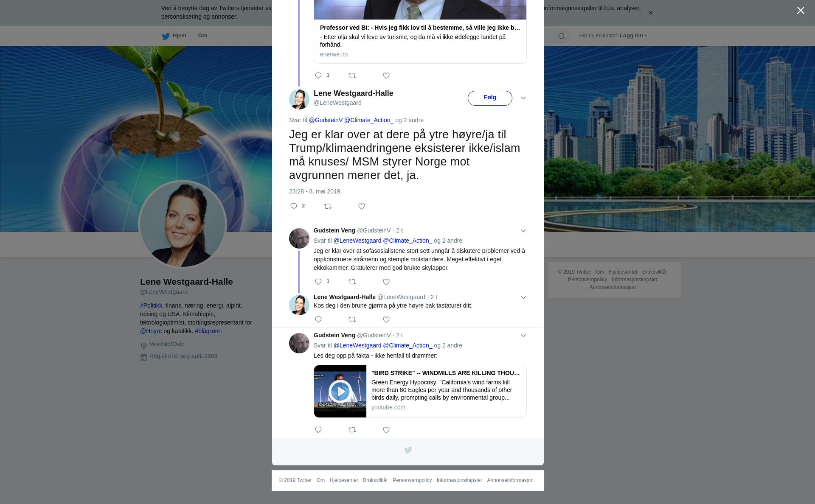Screen dimensions: 815x504
Task: Open the enerwe.no article card headline
Action: [x=420, y=28]
